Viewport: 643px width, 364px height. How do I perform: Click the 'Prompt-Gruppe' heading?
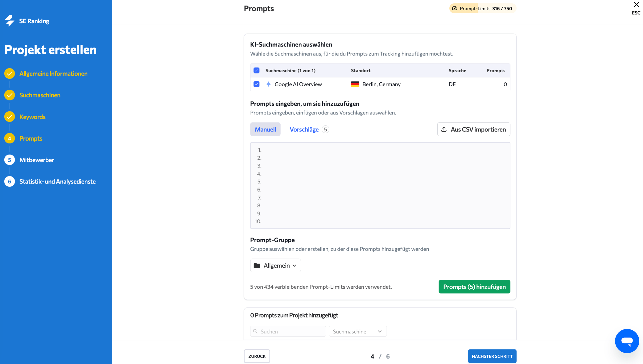[272, 240]
